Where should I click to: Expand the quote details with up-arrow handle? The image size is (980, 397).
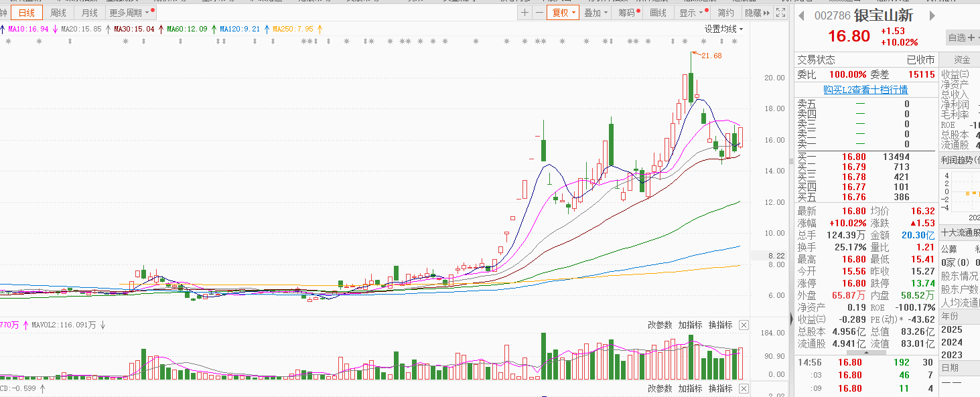(865, 352)
